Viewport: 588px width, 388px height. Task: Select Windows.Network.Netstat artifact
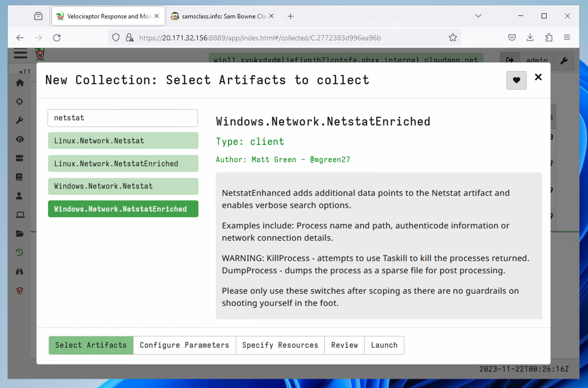(x=123, y=186)
